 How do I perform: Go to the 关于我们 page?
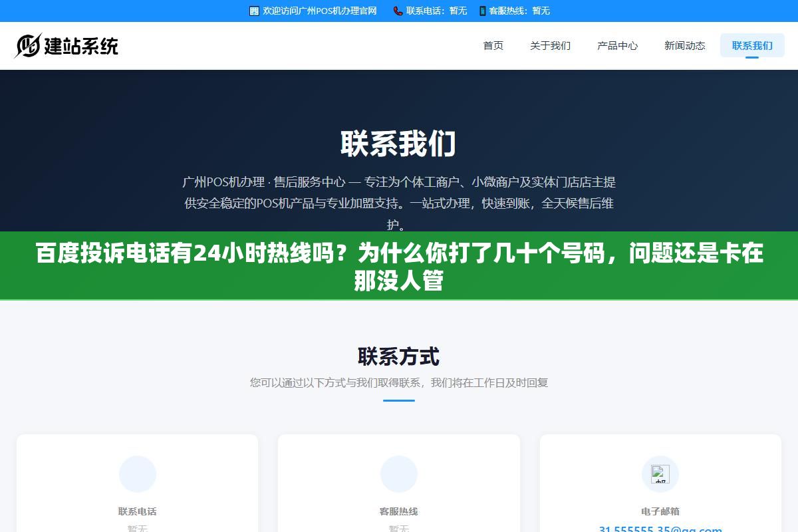(x=550, y=46)
